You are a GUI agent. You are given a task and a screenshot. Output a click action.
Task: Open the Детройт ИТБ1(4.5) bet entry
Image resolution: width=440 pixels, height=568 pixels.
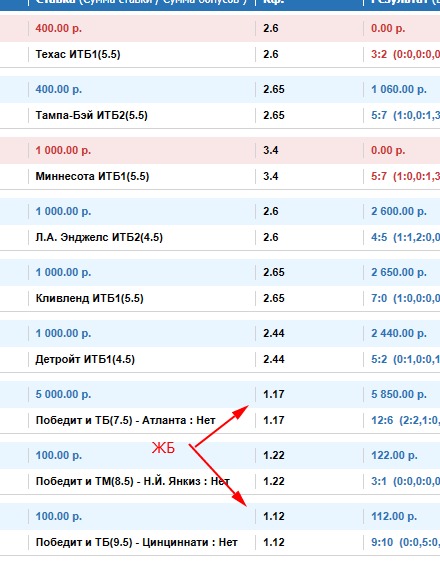point(85,359)
